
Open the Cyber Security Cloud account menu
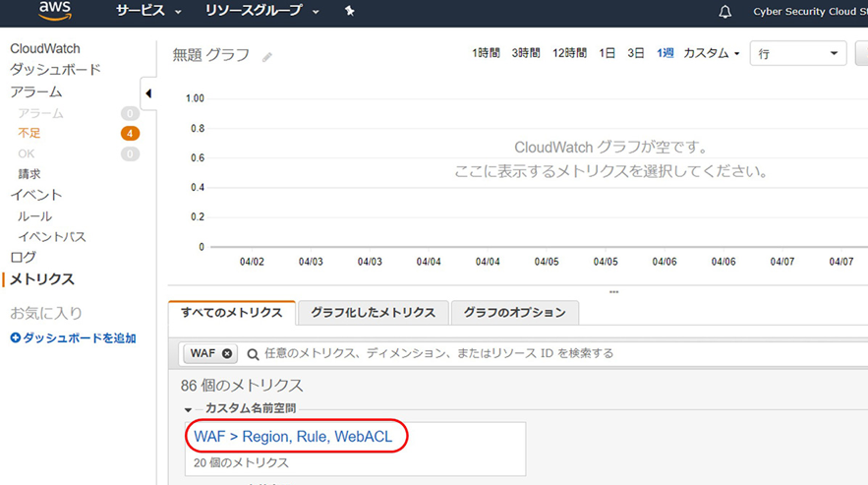(x=810, y=12)
